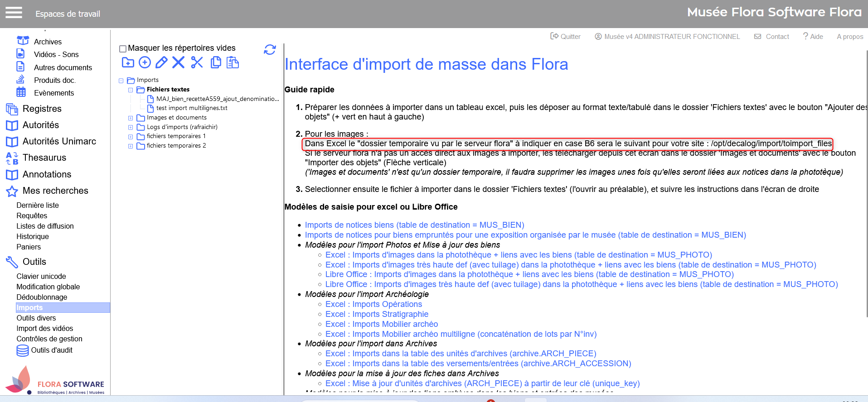This screenshot has height=402, width=868.
Task: Toggle Masquer les répertoires vides checkbox
Action: pyautogui.click(x=122, y=49)
